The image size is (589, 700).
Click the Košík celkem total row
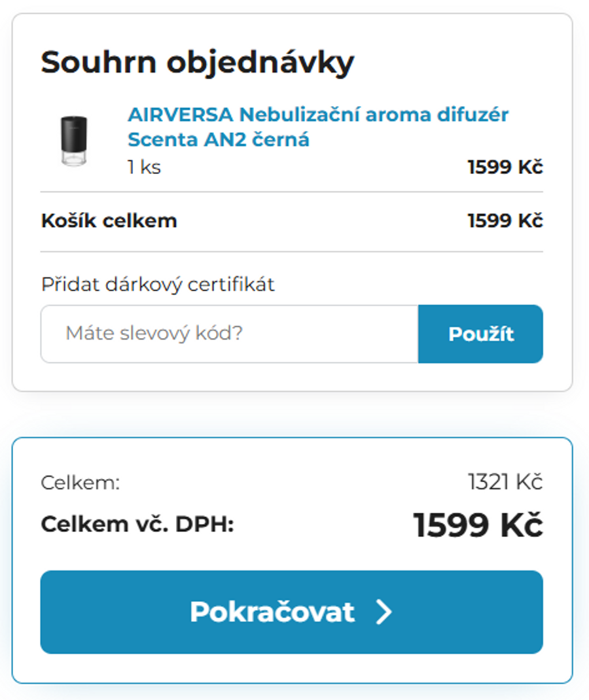tap(109, 220)
